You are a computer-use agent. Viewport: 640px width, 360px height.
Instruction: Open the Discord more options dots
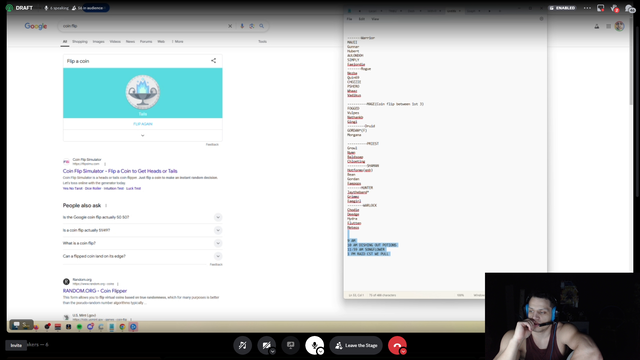click(x=587, y=8)
